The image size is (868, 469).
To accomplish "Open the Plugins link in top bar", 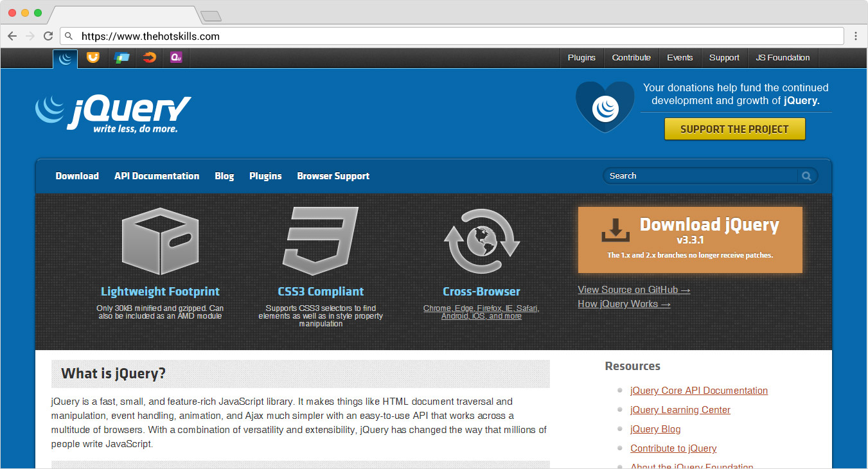I will coord(581,58).
